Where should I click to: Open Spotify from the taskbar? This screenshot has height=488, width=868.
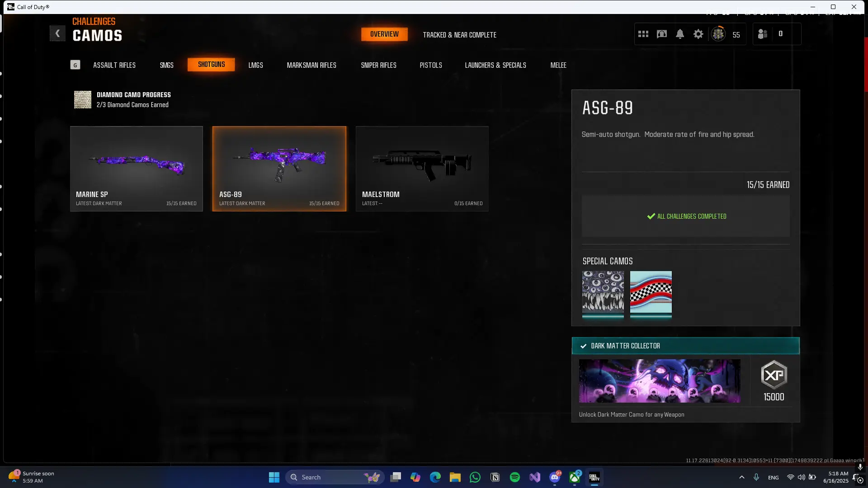point(514,477)
